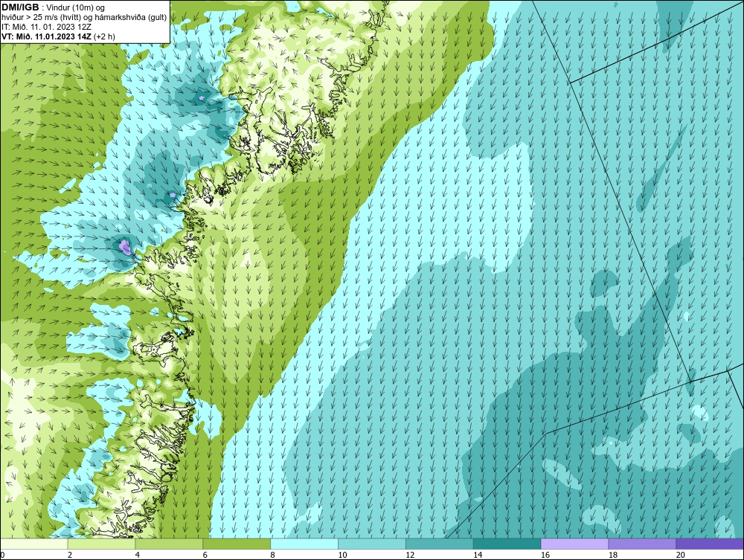Select the 4–6 m/s green legend swatch
This screenshot has width=744, height=560.
[x=169, y=544]
